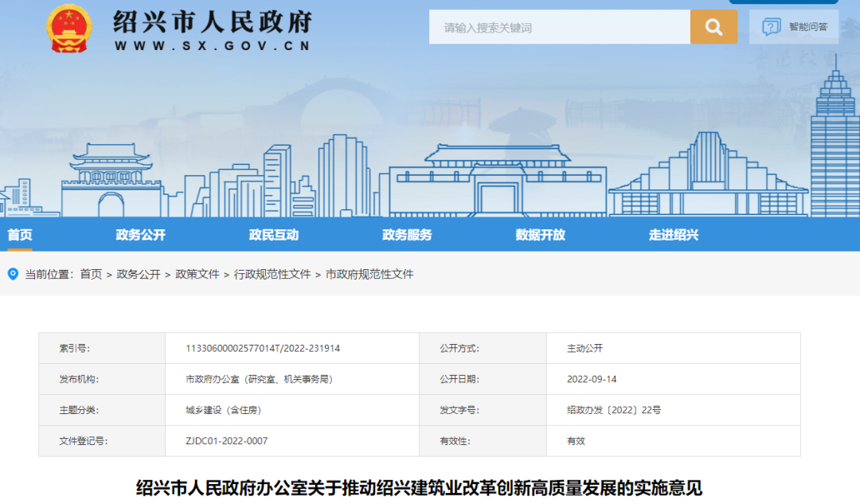Select 首页 in the navigation bar
Image resolution: width=860 pixels, height=504 pixels.
pyautogui.click(x=22, y=234)
